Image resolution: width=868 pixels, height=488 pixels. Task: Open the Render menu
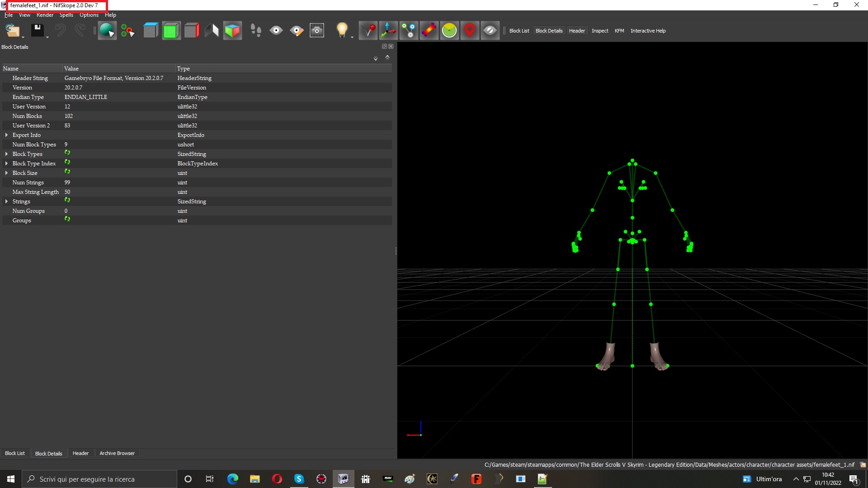click(x=45, y=15)
